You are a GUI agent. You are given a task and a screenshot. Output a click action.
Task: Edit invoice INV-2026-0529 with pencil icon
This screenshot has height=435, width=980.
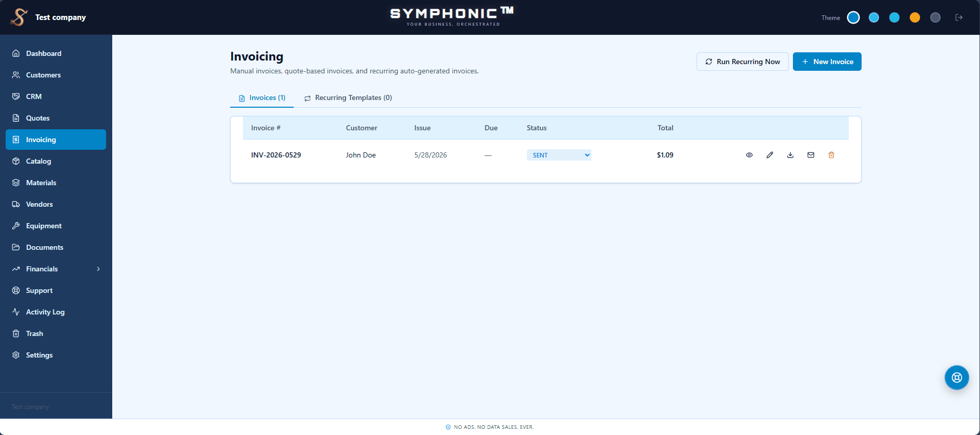[770, 155]
